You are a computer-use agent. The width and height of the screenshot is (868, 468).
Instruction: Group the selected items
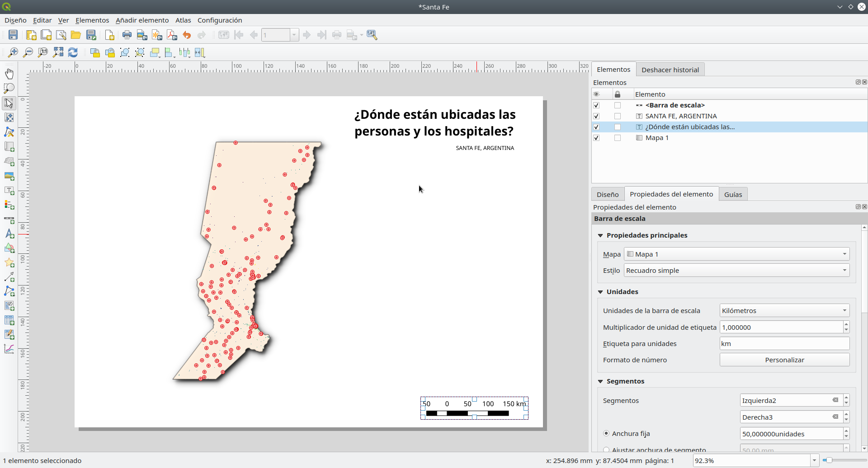125,52
